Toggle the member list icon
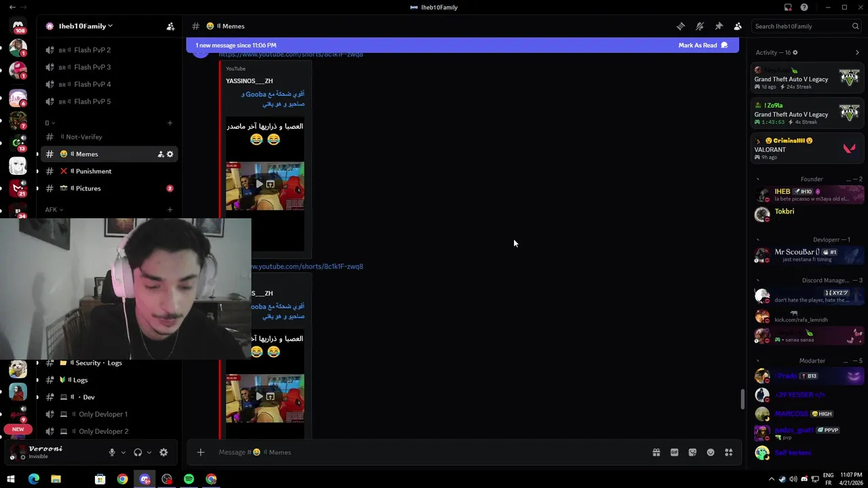Viewport: 868px width, 488px height. (737, 26)
